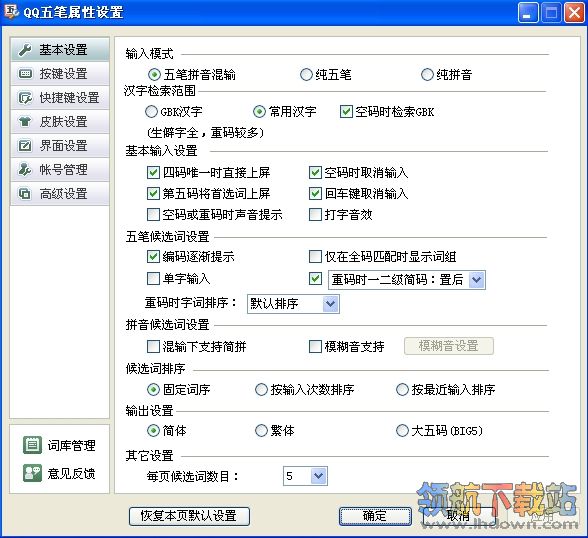Enable 仅在全码匹配时显示词组
Screen dimensions: 588x538
tap(315, 256)
